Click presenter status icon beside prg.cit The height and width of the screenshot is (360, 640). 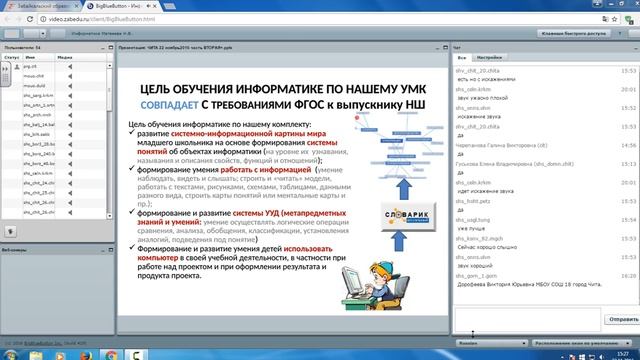click(17, 67)
